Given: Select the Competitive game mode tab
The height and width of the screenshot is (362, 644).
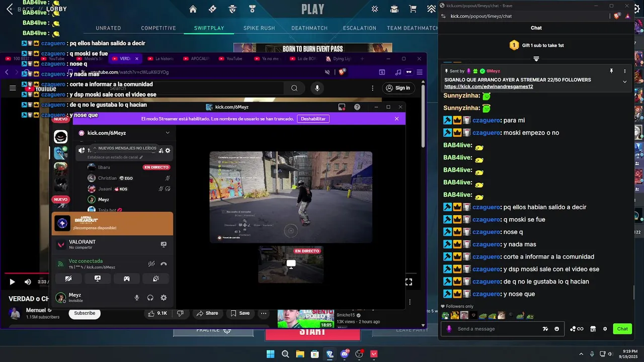Looking at the screenshot, I should tap(158, 28).
